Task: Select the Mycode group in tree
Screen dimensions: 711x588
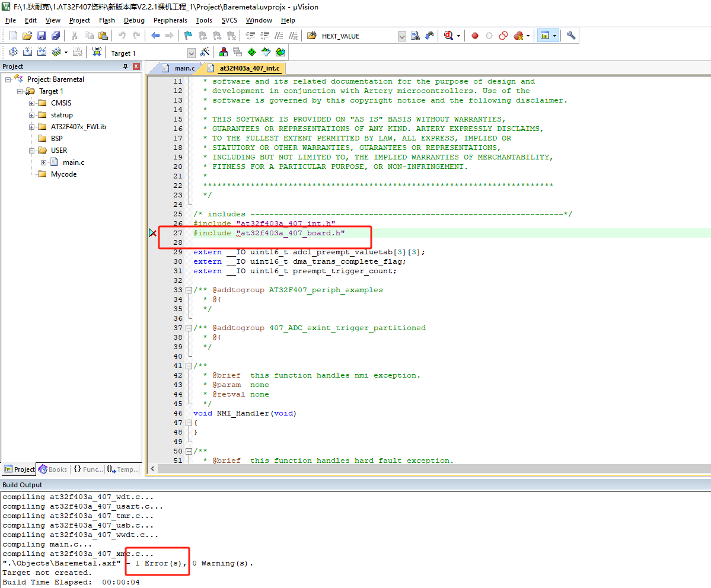Action: pos(63,174)
